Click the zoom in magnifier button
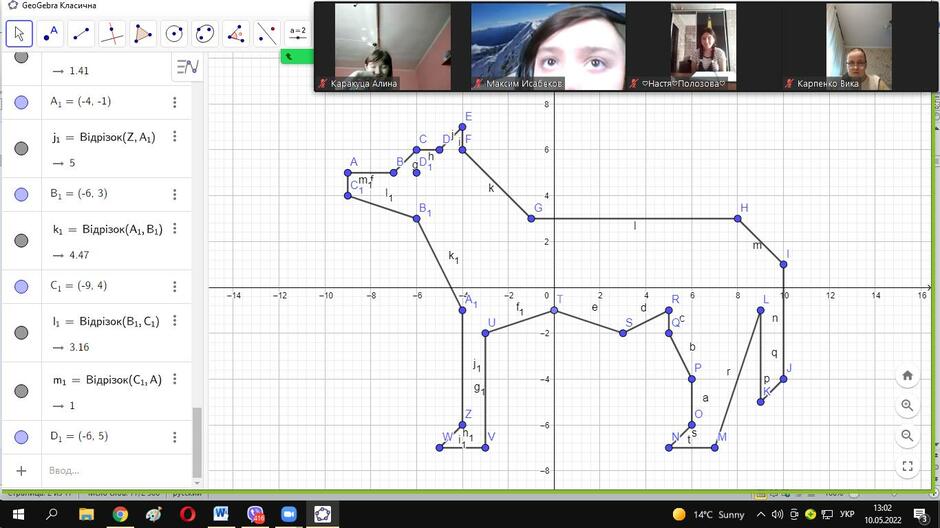940x528 pixels. [907, 405]
